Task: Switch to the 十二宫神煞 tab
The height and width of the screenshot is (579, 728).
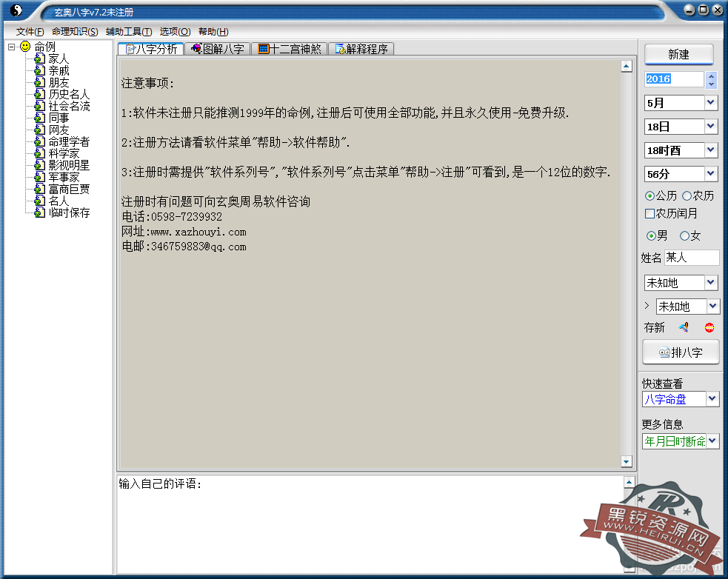Action: (290, 49)
